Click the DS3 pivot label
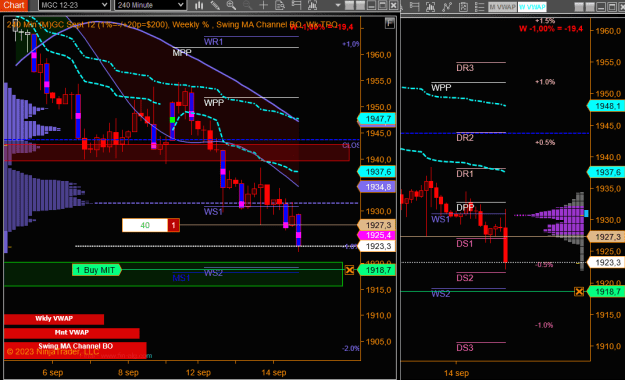This screenshot has height=380, width=625. click(x=465, y=348)
